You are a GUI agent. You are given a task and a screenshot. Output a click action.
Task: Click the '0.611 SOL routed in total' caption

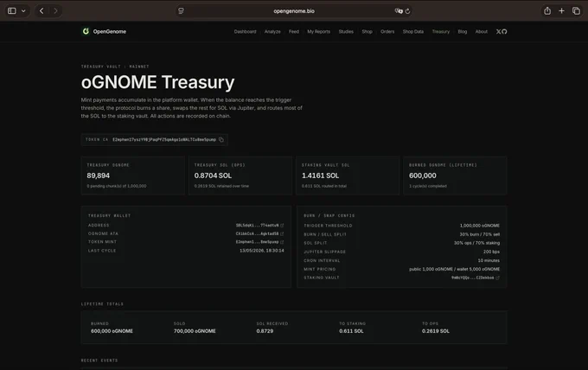324,186
